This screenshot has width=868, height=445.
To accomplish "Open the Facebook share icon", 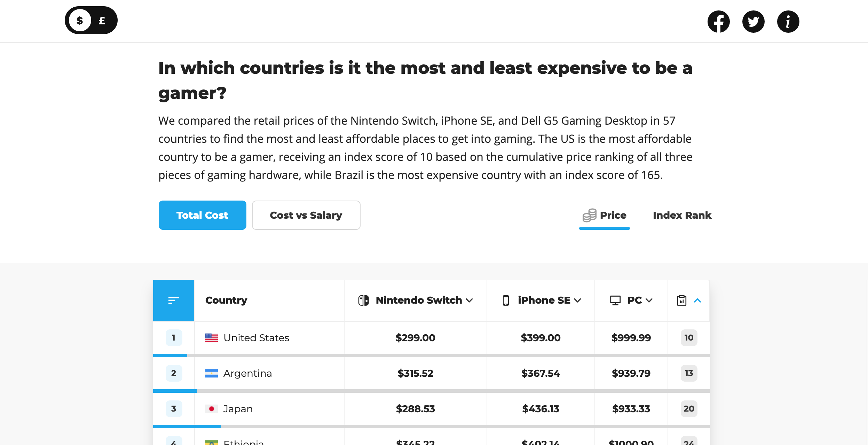I will pos(718,22).
